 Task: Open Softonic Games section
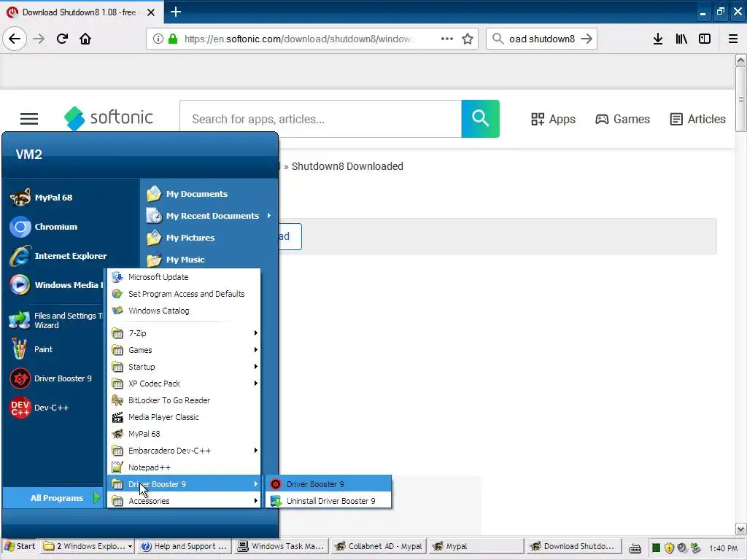623,119
